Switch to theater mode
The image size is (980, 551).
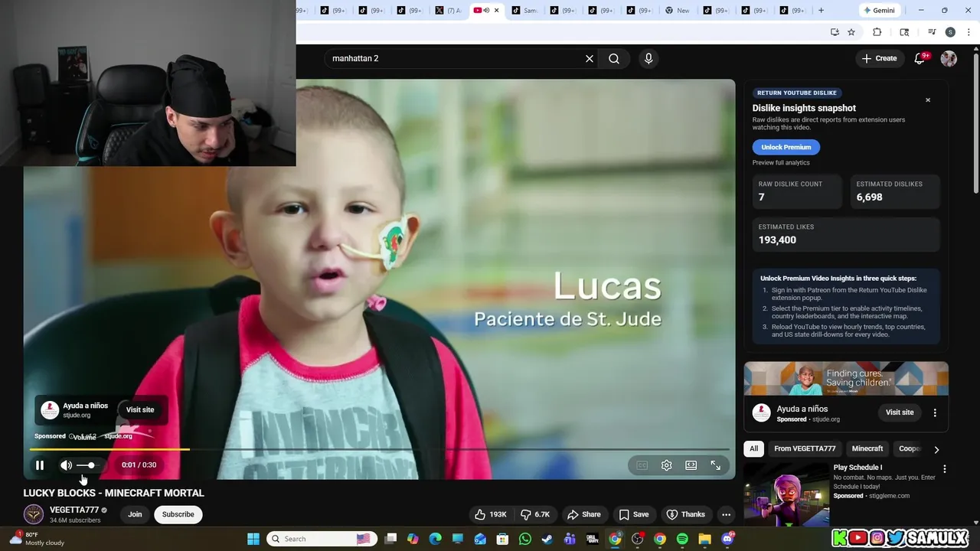[x=691, y=465]
